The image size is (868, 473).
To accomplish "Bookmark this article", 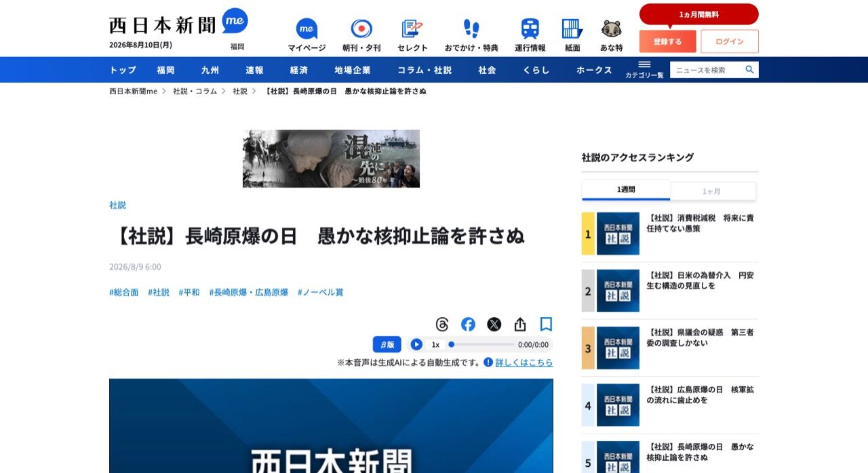I will [x=546, y=324].
